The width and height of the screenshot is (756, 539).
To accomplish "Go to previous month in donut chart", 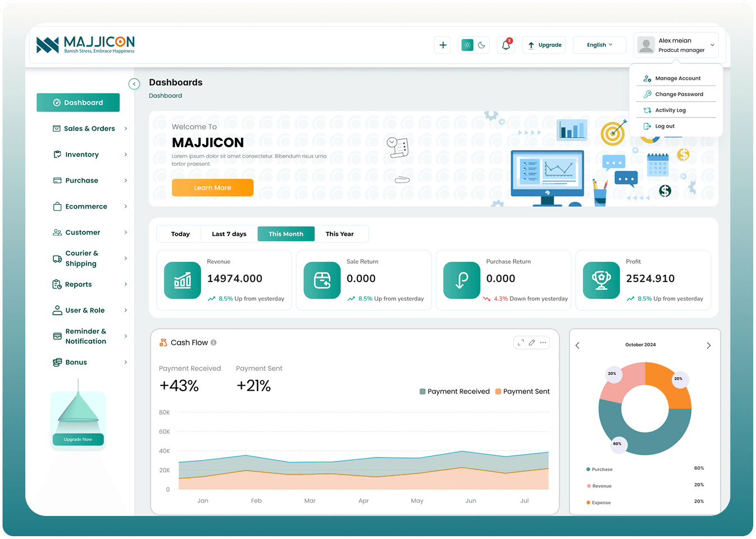I will click(x=577, y=345).
